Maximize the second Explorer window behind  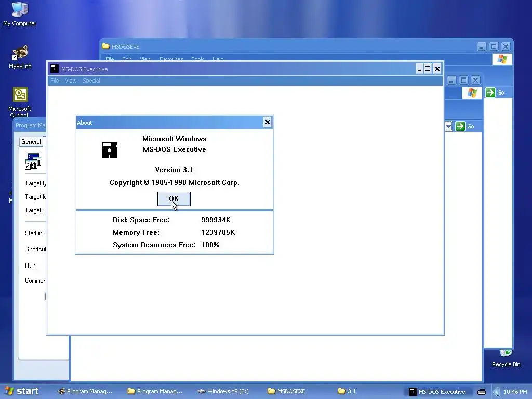pyautogui.click(x=463, y=80)
